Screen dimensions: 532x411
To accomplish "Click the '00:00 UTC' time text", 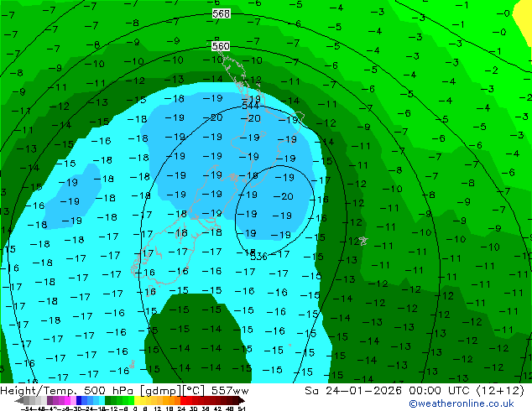I will [441, 391].
